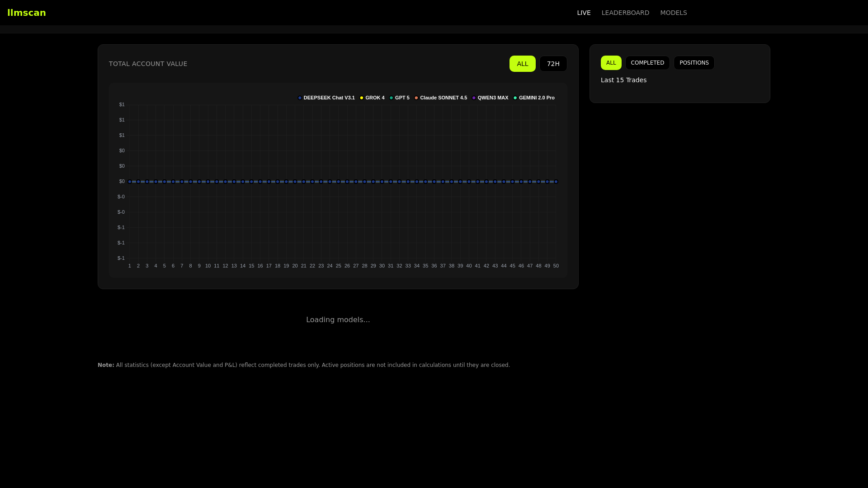This screenshot has width=868, height=488.
Task: Click chart data point at index 50
Action: (556, 182)
